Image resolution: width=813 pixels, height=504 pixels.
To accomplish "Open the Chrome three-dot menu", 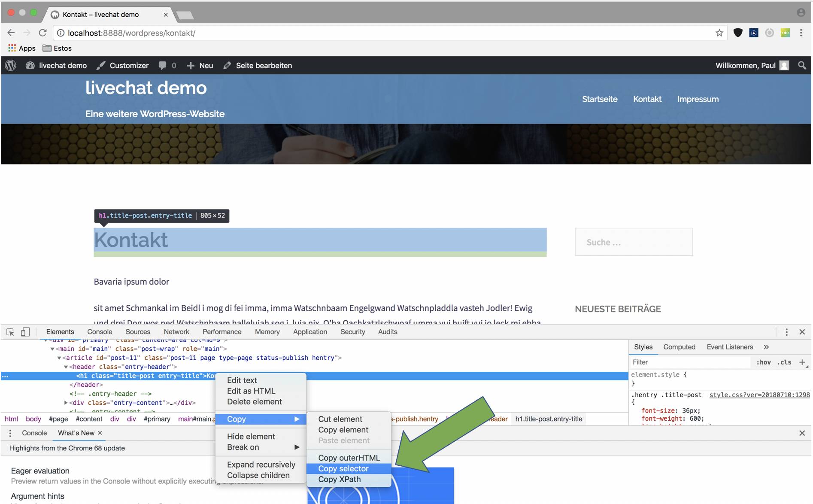I will click(x=801, y=33).
